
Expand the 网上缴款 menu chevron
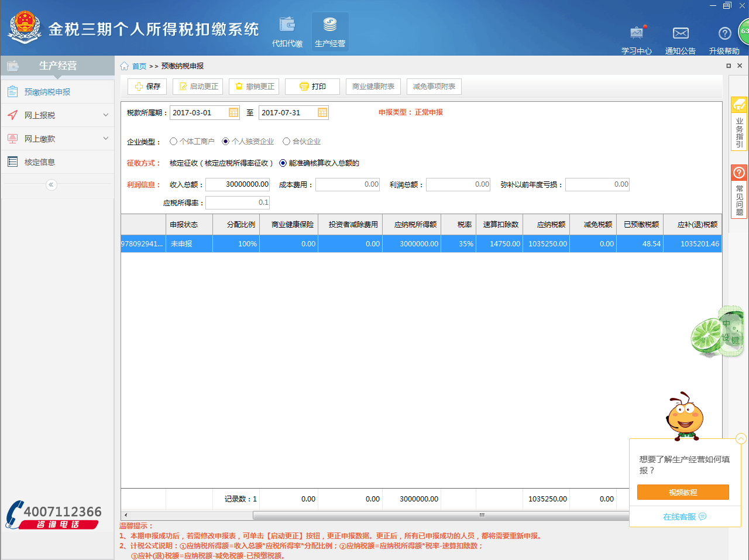point(106,139)
